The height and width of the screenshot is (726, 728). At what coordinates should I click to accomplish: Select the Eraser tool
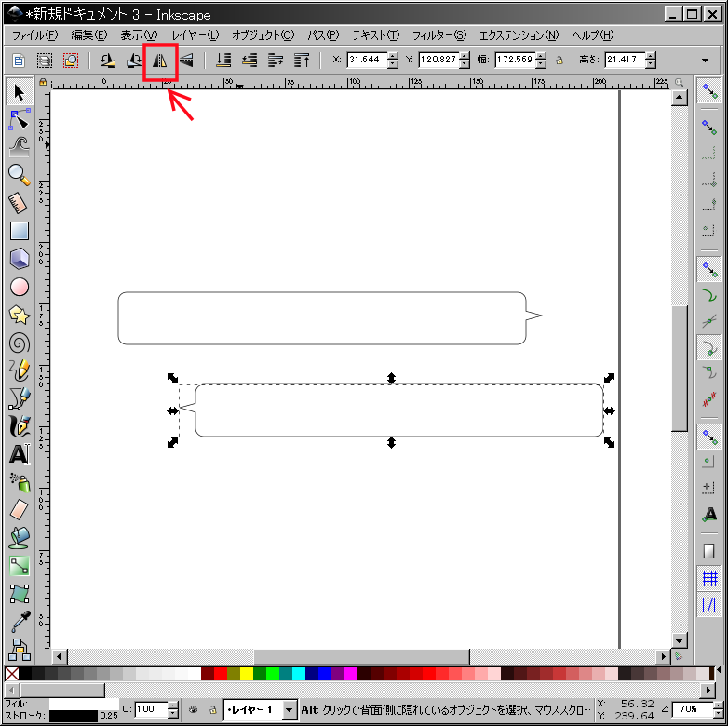pos(19,510)
